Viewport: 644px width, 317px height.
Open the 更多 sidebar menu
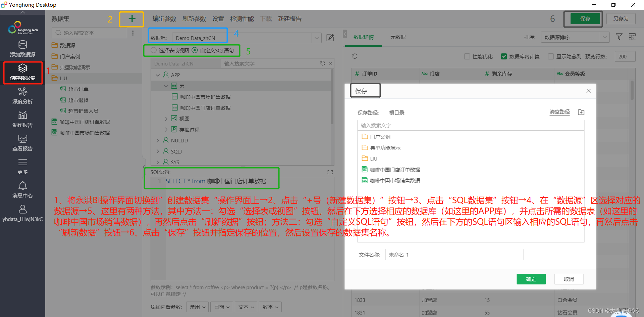(x=22, y=167)
